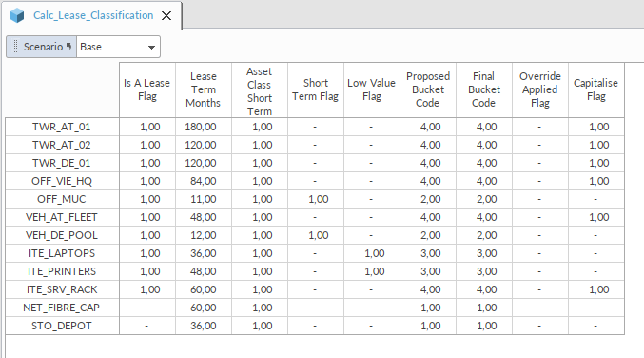Screen dimensions: 644x358
Task: Select the ITE_SRV_RACK row header
Action: 62,289
